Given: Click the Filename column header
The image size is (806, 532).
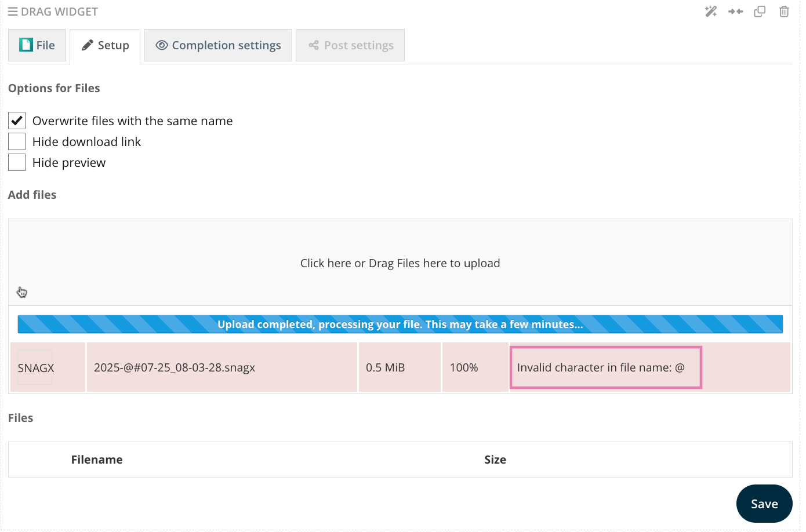Looking at the screenshot, I should click(x=97, y=460).
